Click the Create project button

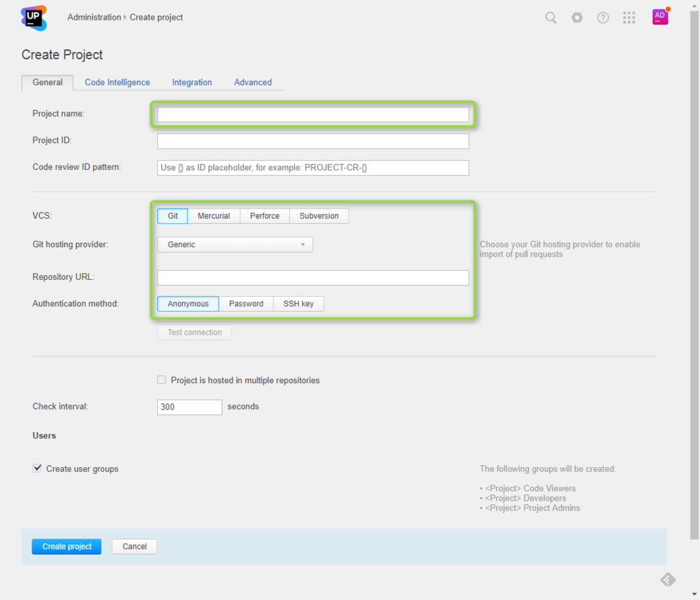tap(66, 547)
